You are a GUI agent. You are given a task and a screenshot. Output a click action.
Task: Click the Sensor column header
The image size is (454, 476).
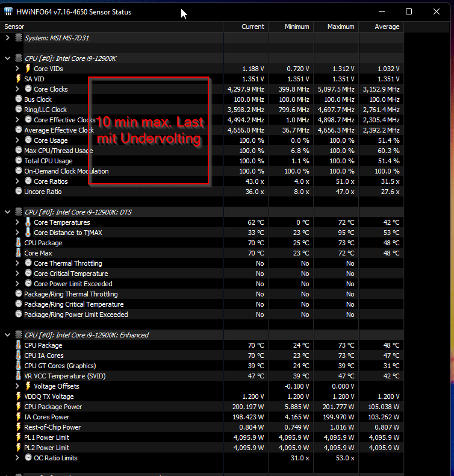coord(111,27)
